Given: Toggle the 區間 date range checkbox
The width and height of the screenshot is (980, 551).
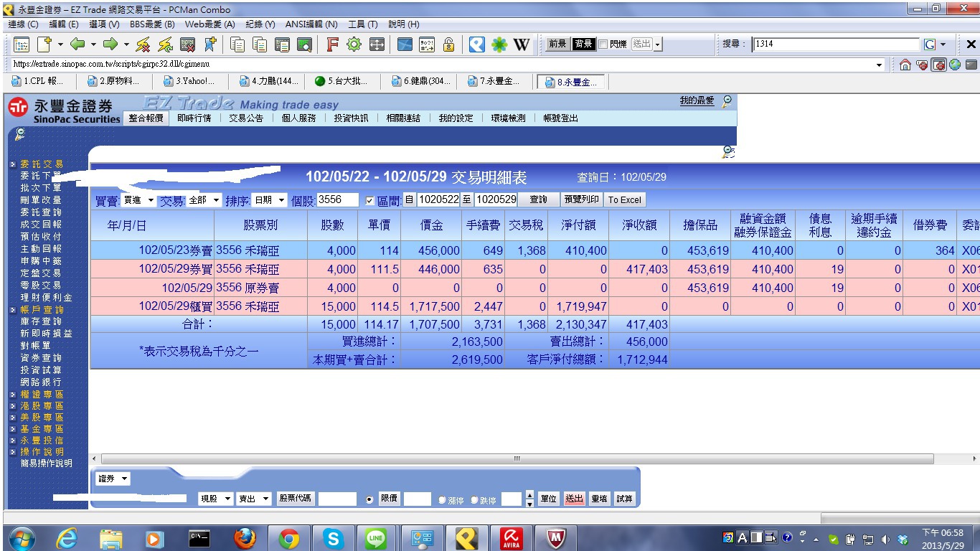Looking at the screenshot, I should pyautogui.click(x=370, y=200).
